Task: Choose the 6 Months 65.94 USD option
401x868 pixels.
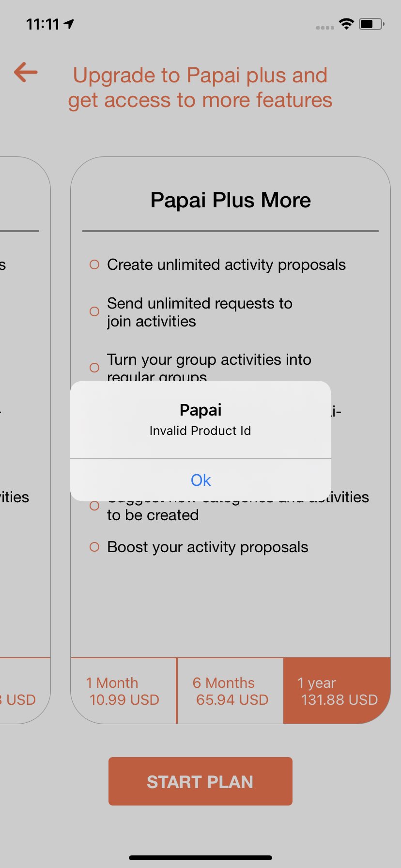Action: coord(231,691)
